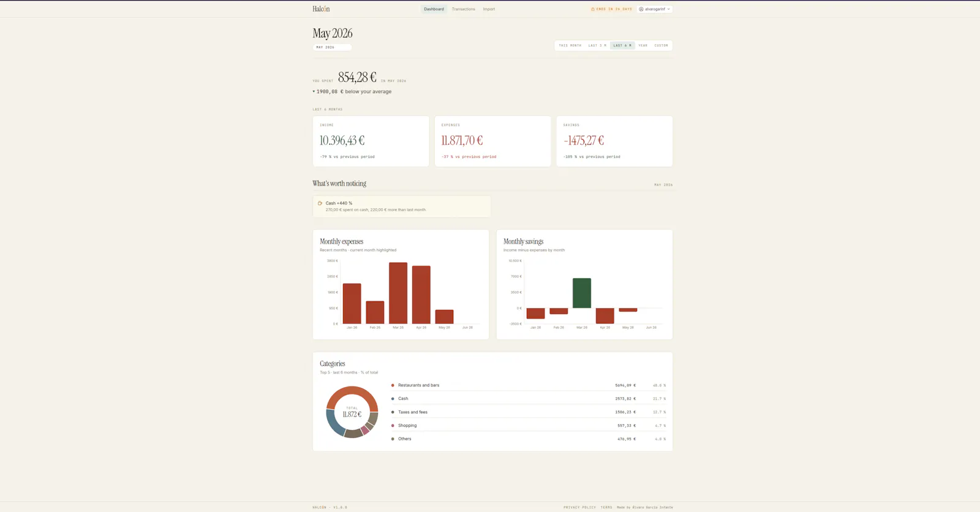Click the May 26 bar in Monthly savings

click(x=628, y=310)
